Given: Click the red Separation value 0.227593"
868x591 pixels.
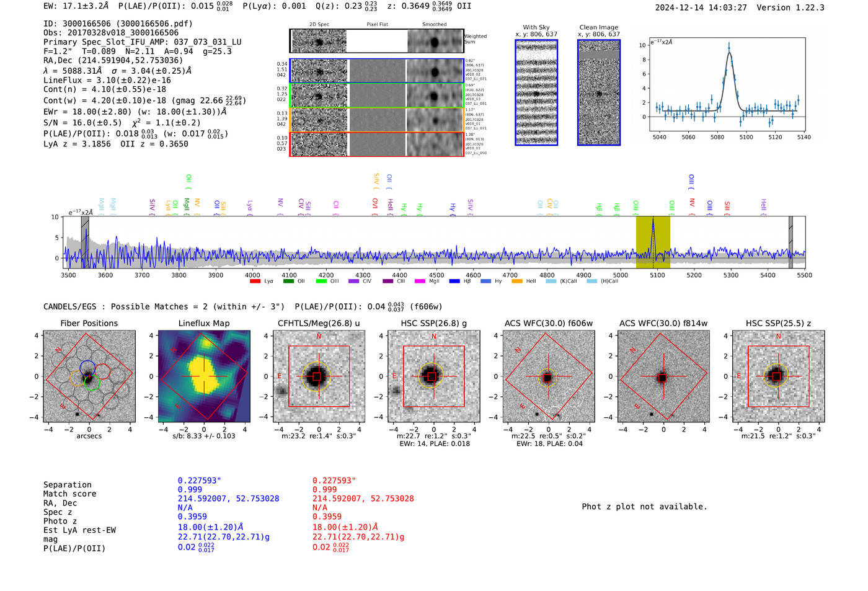Looking at the screenshot, I should (342, 481).
